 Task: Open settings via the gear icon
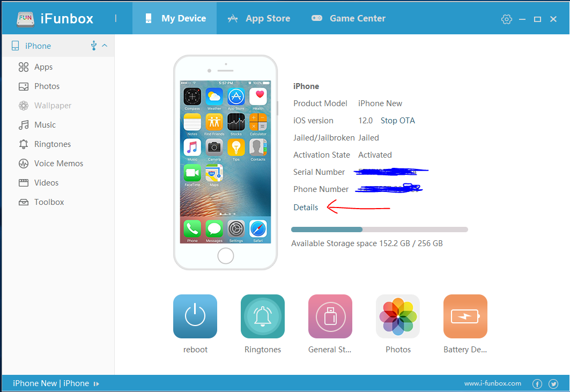[x=506, y=19]
